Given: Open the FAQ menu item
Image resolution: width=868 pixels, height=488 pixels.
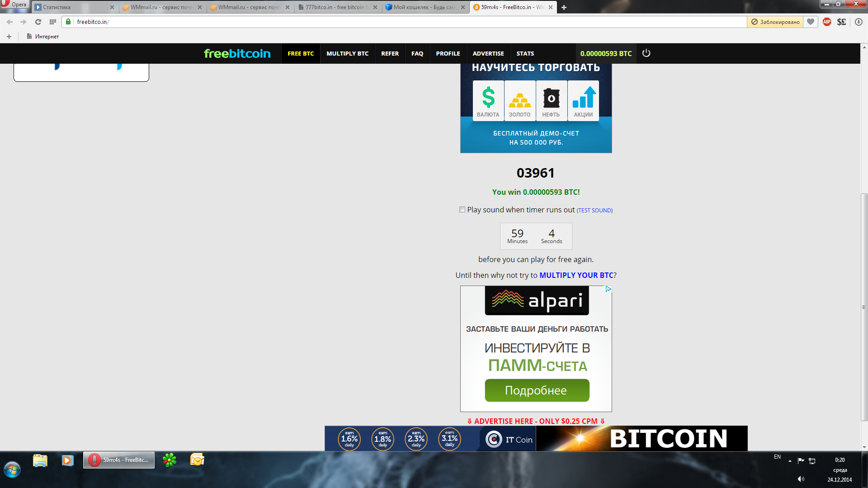Looking at the screenshot, I should click(417, 53).
